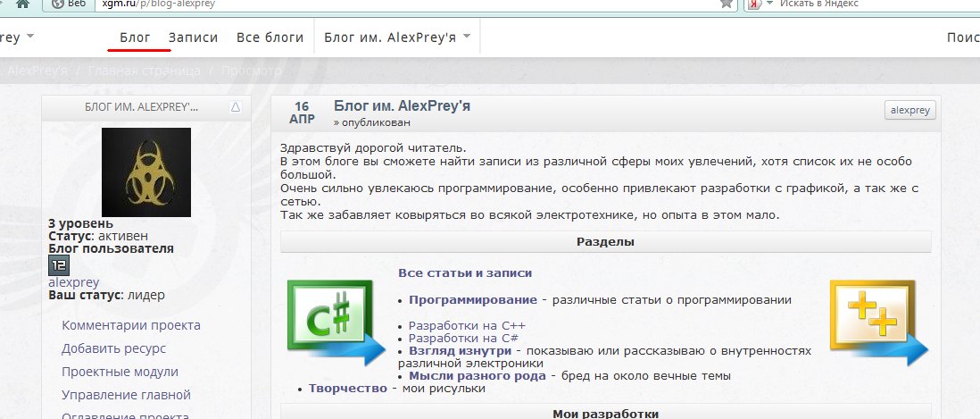The height and width of the screenshot is (419, 980).
Task: Click the 3 уровень text in the sidebar
Action: coord(80,223)
